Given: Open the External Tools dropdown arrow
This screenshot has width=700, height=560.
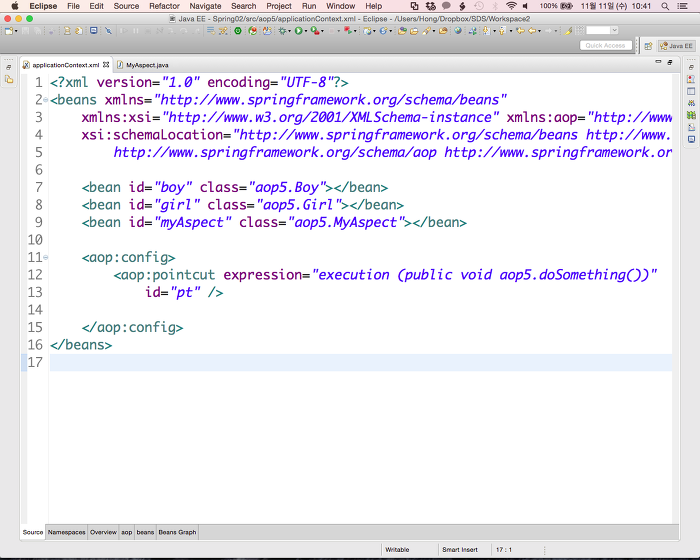Looking at the screenshot, I should pyautogui.click(x=322, y=31).
